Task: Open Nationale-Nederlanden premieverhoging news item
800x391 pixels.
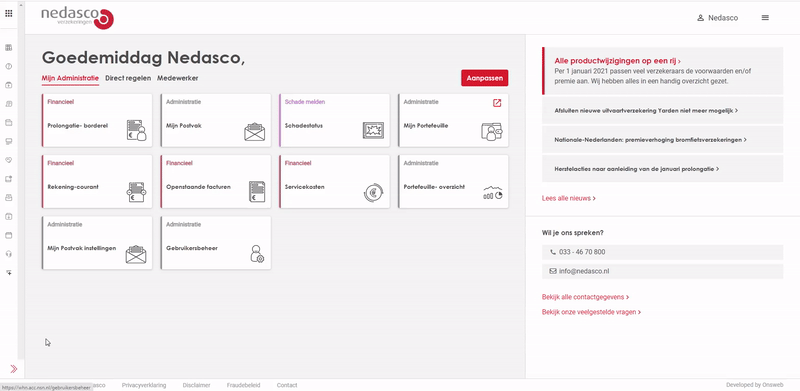Action: (x=662, y=139)
